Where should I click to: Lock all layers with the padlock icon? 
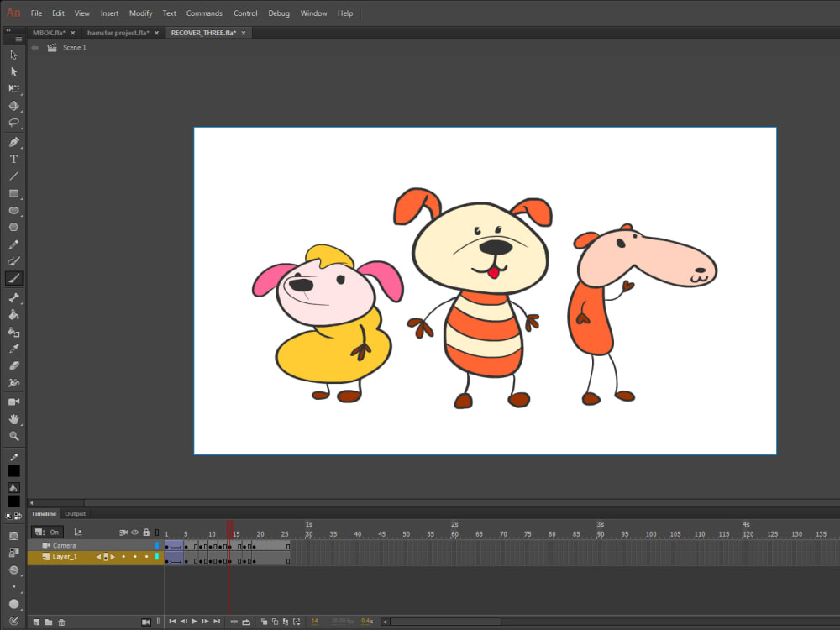tap(147, 533)
